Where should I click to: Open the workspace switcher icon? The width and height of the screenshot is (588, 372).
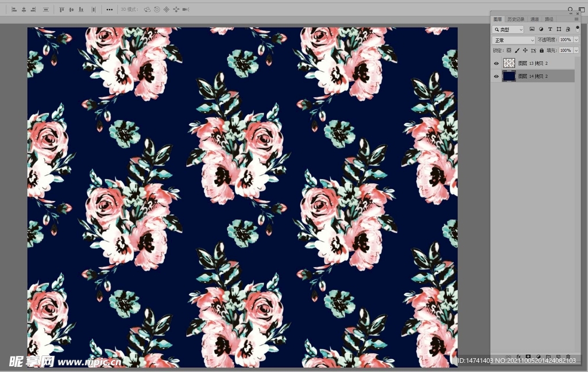[x=582, y=9]
